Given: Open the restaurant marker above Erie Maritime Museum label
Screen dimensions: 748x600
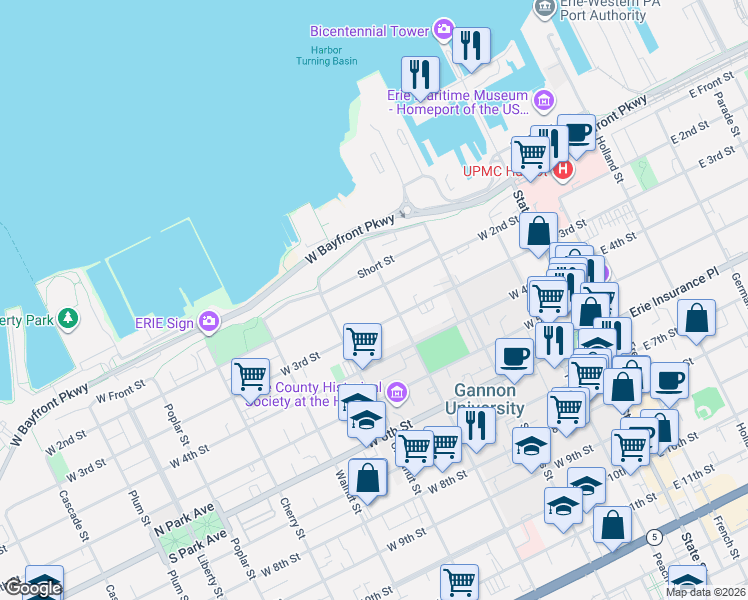Looking at the screenshot, I should pyautogui.click(x=420, y=75).
